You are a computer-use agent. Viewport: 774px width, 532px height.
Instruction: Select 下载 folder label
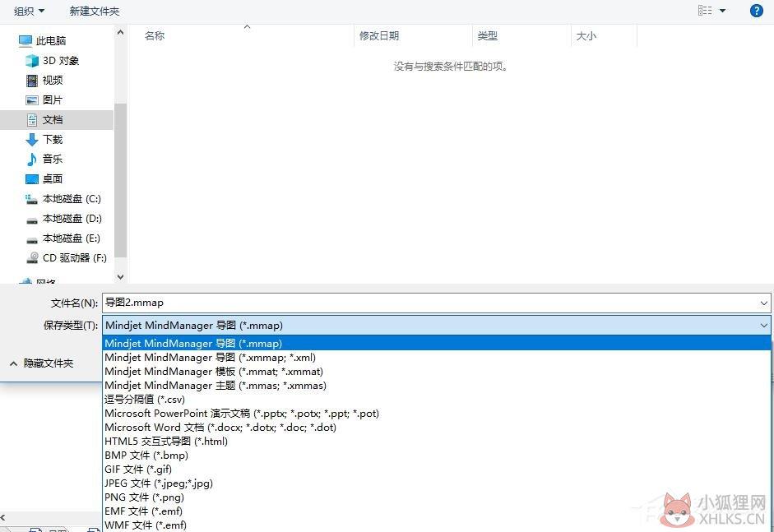53,140
